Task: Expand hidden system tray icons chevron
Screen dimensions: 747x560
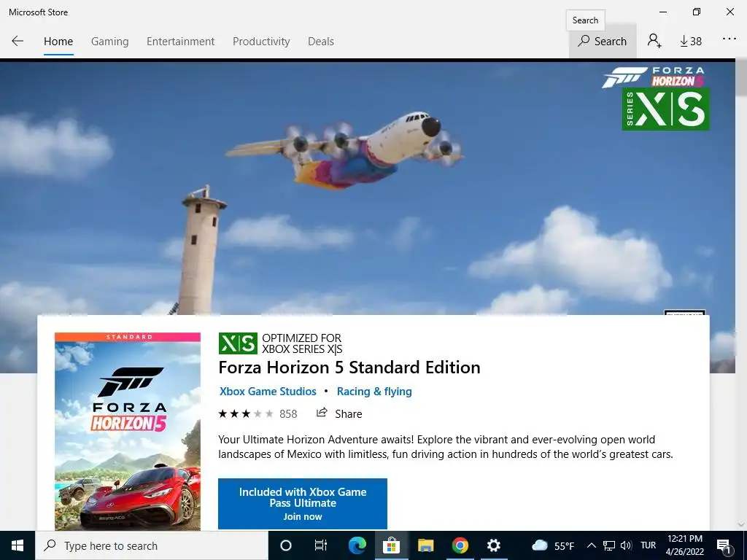Action: (591, 545)
